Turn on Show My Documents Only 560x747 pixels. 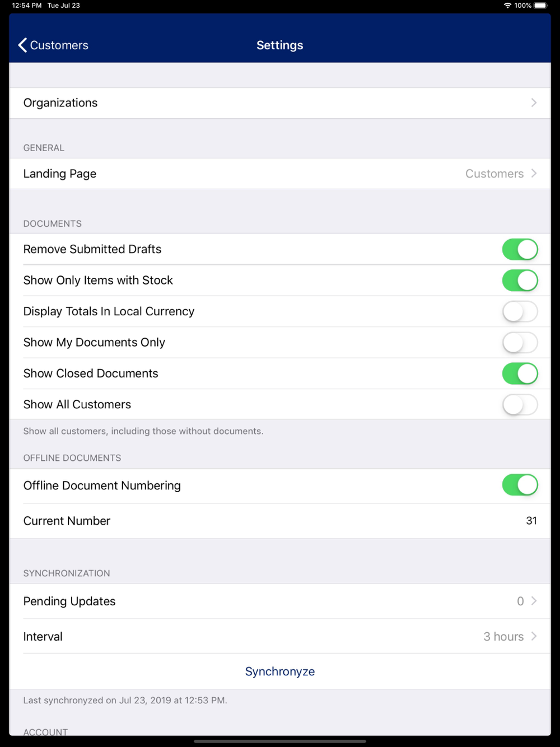(x=520, y=343)
